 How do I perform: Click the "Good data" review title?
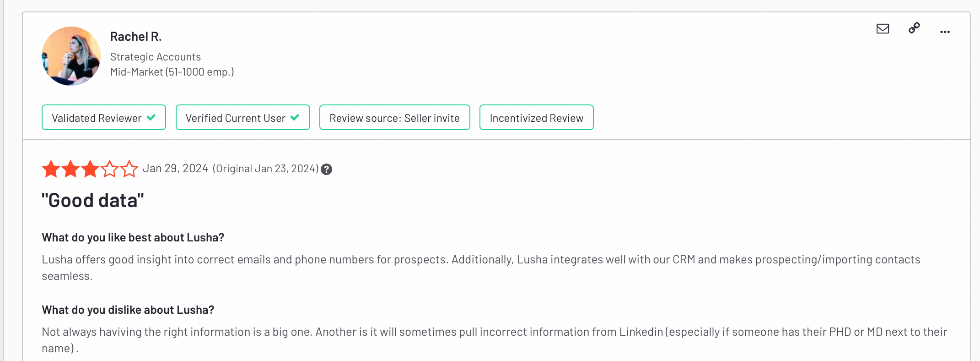coord(93,201)
